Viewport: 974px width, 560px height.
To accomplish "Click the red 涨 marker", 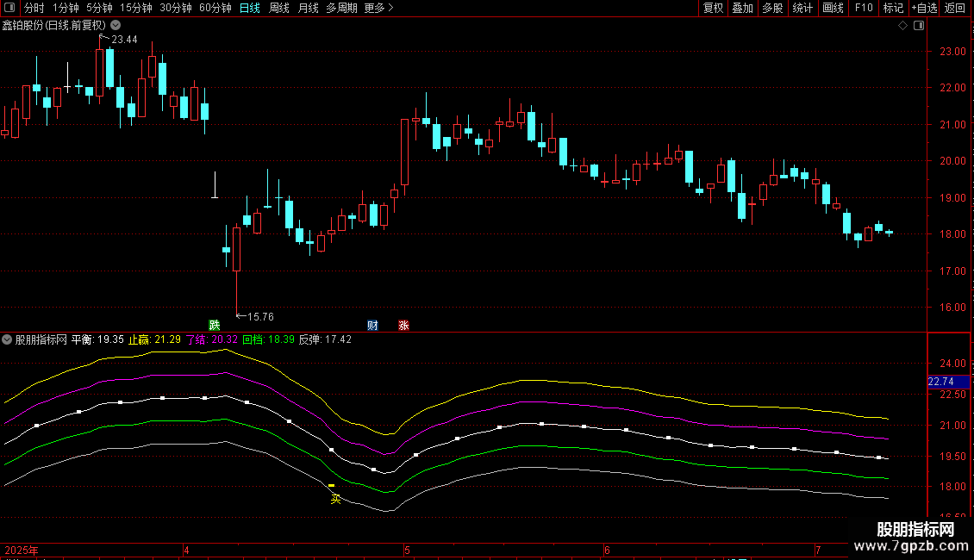I will point(403,325).
